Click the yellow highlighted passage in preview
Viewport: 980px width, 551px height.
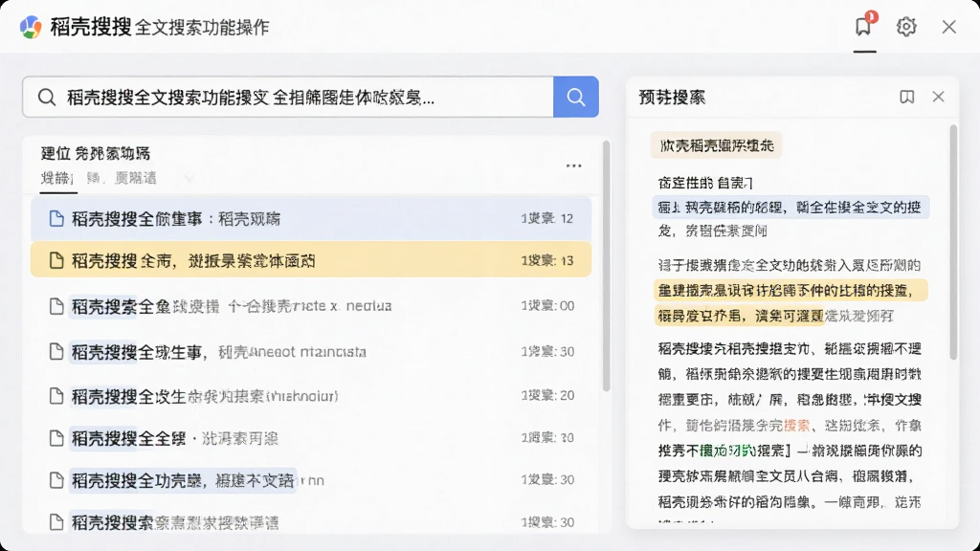(791, 303)
